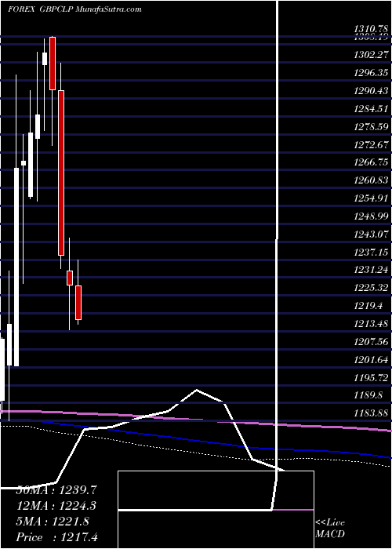
Task: Click the topmost red candle near 1310
Action: (x=53, y=64)
